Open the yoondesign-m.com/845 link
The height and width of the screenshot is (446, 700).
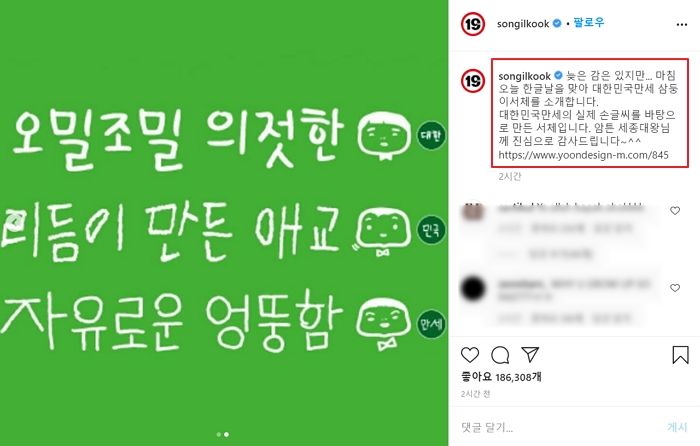(x=583, y=155)
